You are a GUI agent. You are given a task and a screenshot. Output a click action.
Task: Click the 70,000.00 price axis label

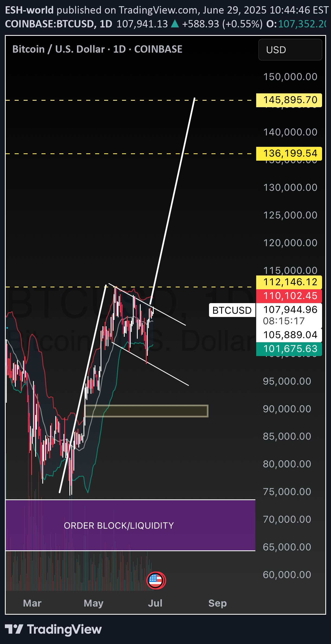(x=287, y=519)
